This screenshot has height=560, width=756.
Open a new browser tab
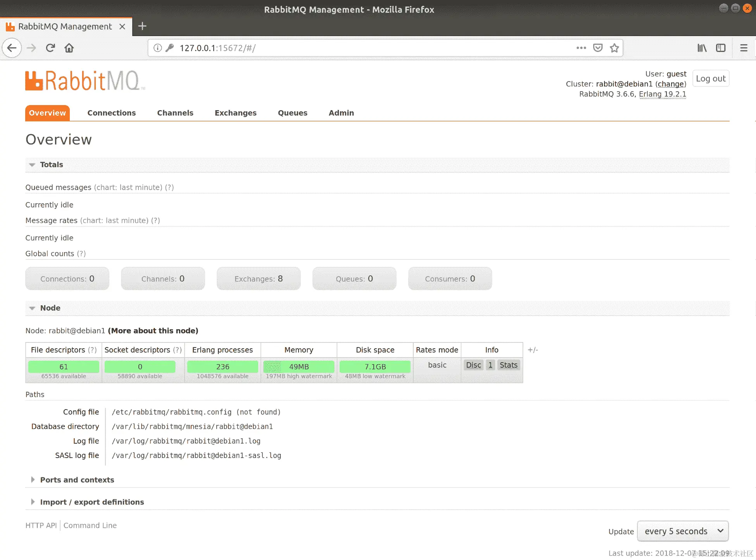tap(142, 26)
